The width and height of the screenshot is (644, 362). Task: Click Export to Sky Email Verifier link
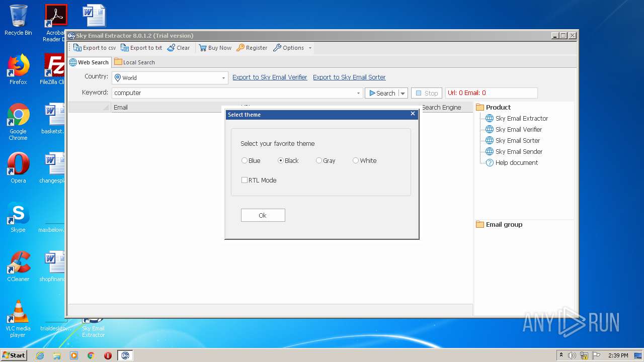(x=270, y=77)
